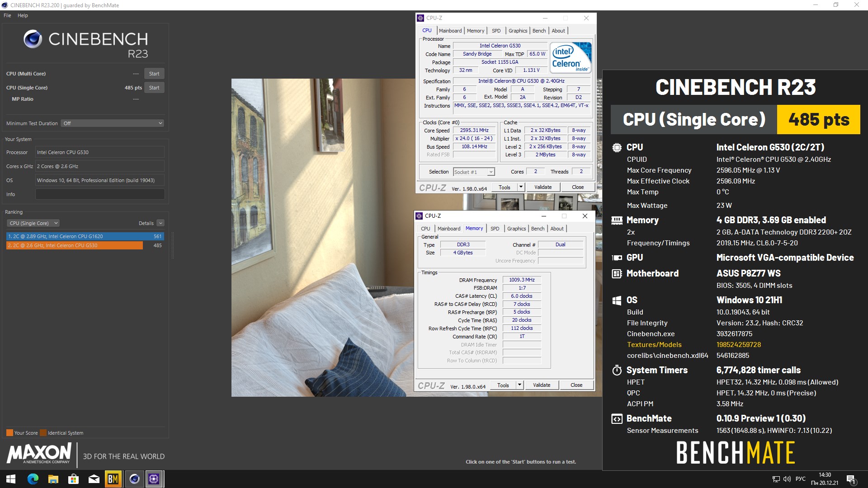This screenshot has height=488, width=868.
Task: Start CPU Single Core test
Action: tap(154, 88)
